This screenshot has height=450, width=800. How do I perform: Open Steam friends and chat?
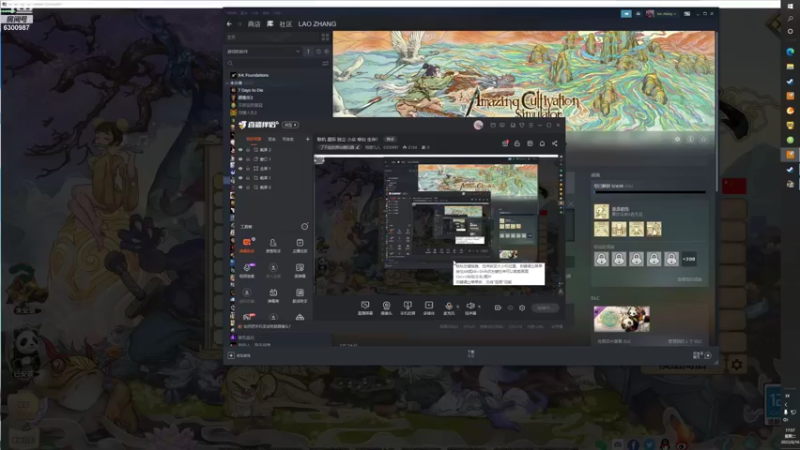(x=702, y=355)
